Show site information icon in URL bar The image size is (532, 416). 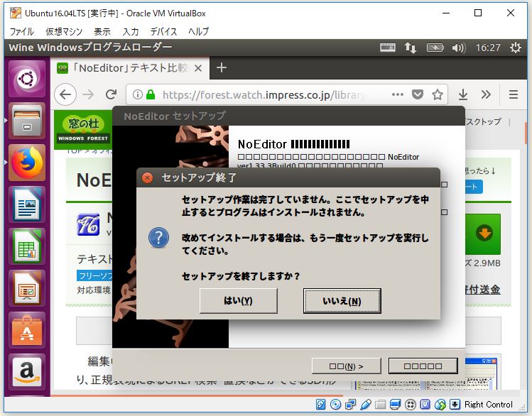pos(137,94)
